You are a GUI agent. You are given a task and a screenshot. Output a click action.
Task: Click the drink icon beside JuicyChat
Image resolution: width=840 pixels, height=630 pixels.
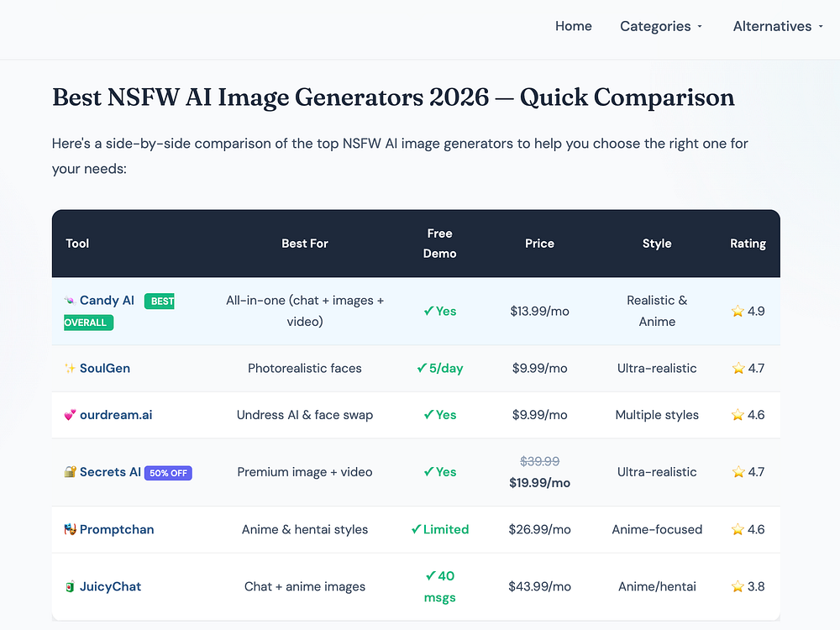[70, 586]
